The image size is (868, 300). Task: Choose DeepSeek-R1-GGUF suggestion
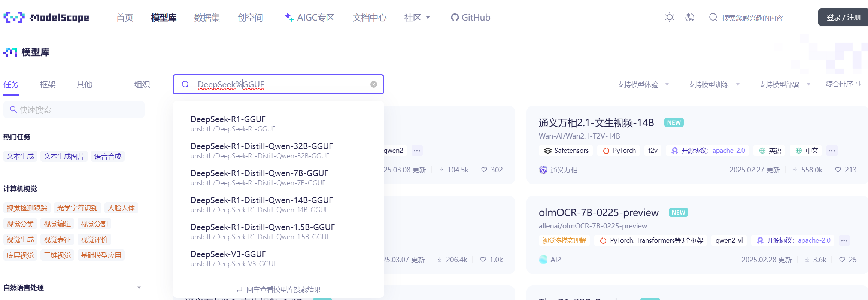coord(278,124)
